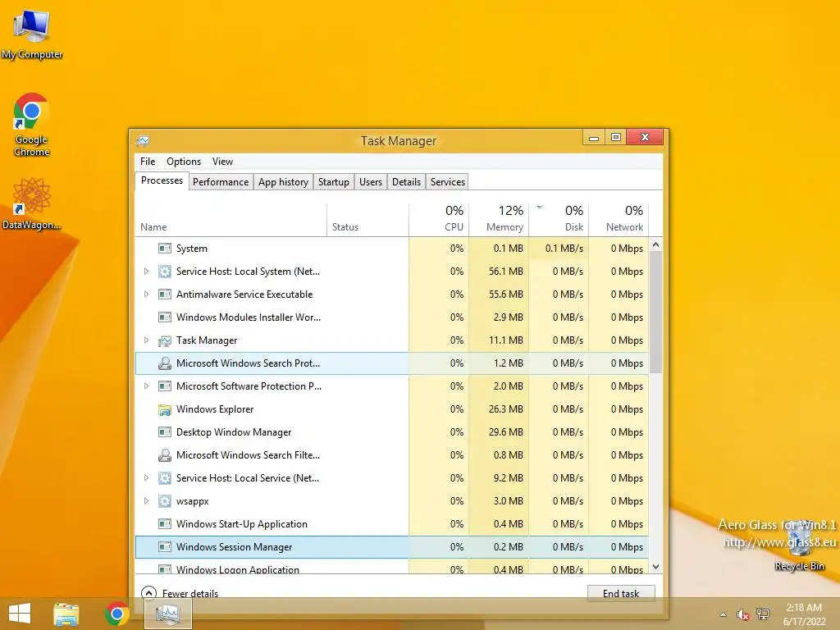Sort by the Network column header
The image size is (840, 630).
619,220
